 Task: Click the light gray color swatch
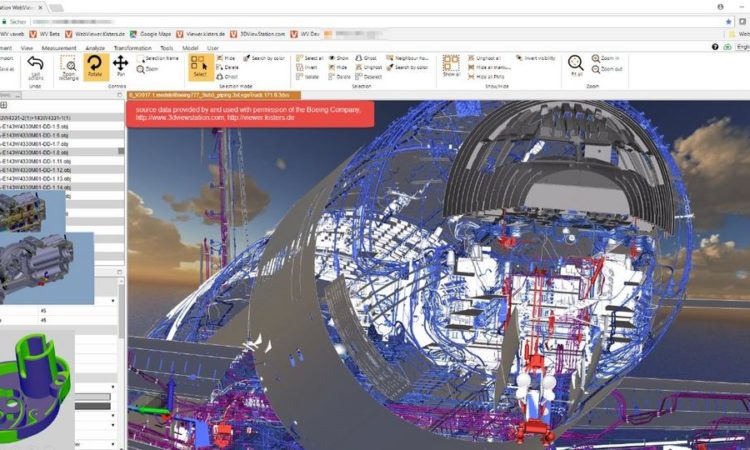click(93, 396)
